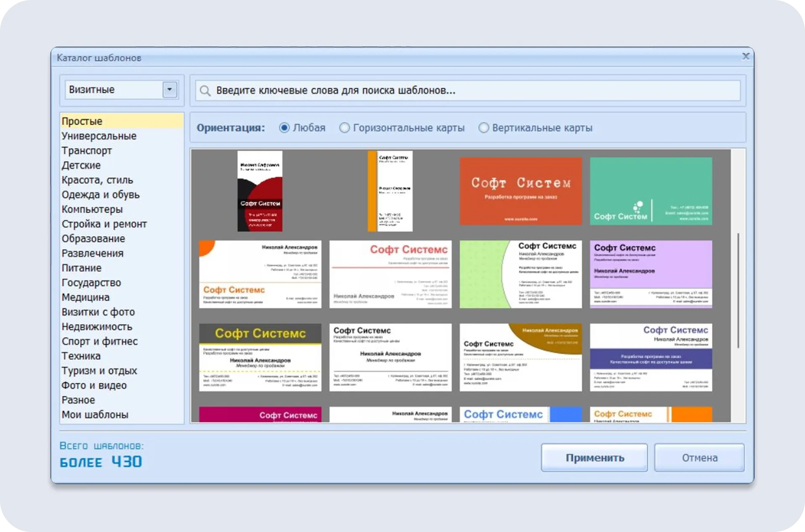Choose the Недвижимость category

click(x=122, y=327)
